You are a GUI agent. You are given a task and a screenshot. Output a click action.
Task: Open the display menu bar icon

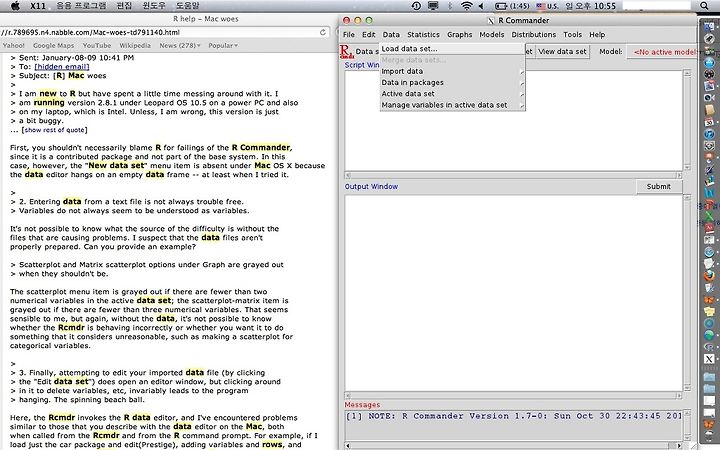point(433,6)
